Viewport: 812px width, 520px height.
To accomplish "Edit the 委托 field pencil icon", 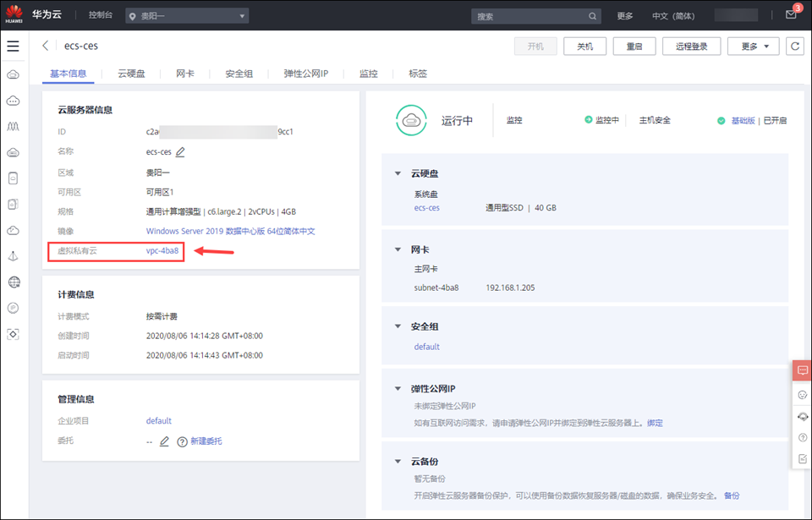I will [x=165, y=441].
